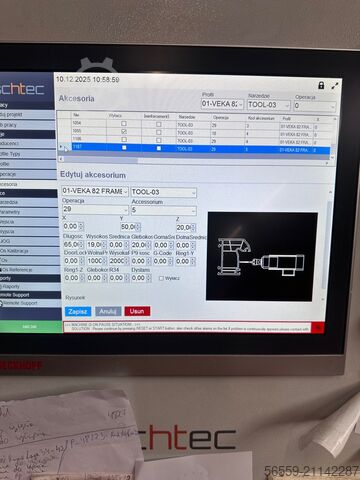Select table row number 1054
Screen dimensions: 360x480
(x=194, y=124)
